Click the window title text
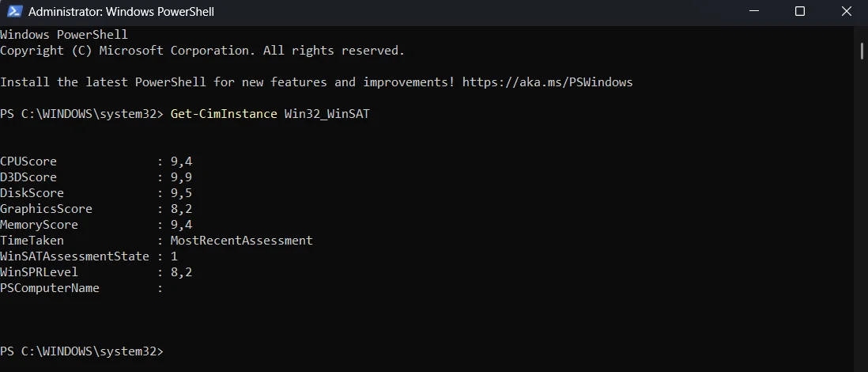 point(121,11)
